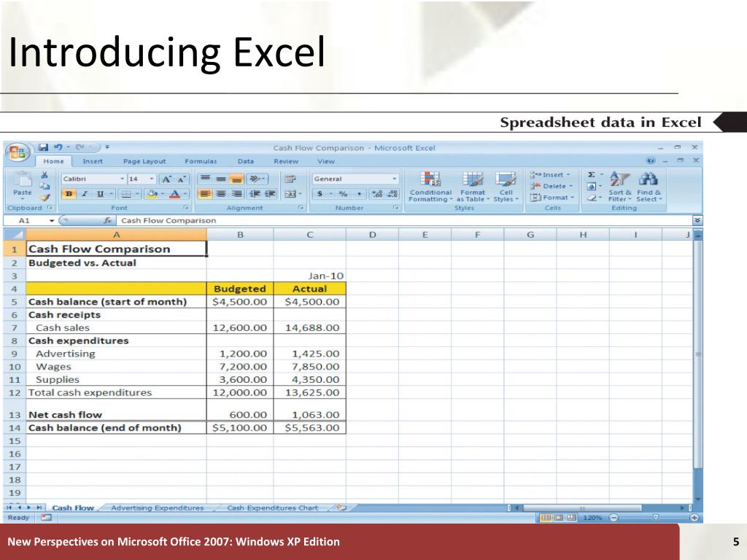Viewport: 747px width, 560px height.
Task: Open the Cell Styles gallery
Action: (x=506, y=187)
